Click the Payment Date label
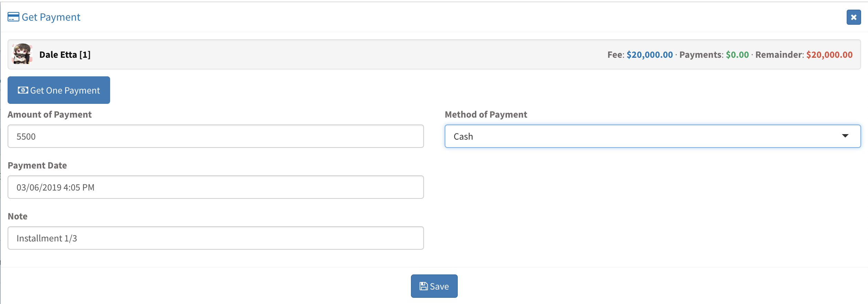Screen dimensions: 868x304 (x=37, y=165)
